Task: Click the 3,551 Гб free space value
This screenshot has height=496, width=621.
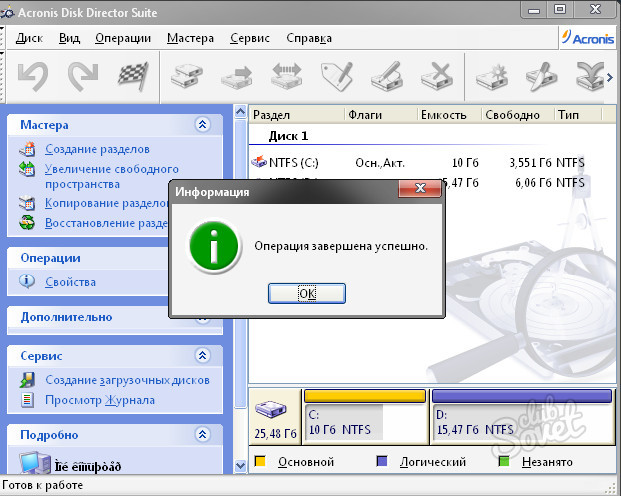Action: (x=531, y=162)
